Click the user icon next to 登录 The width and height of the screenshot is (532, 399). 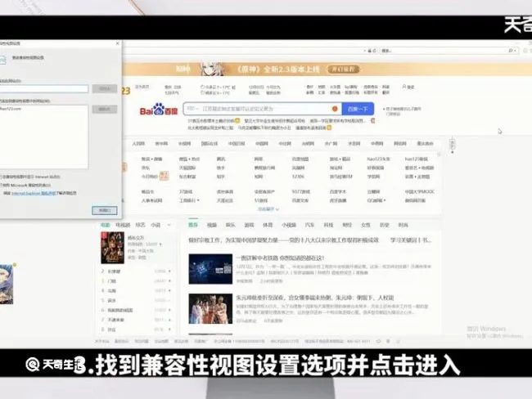pyautogui.click(x=404, y=87)
